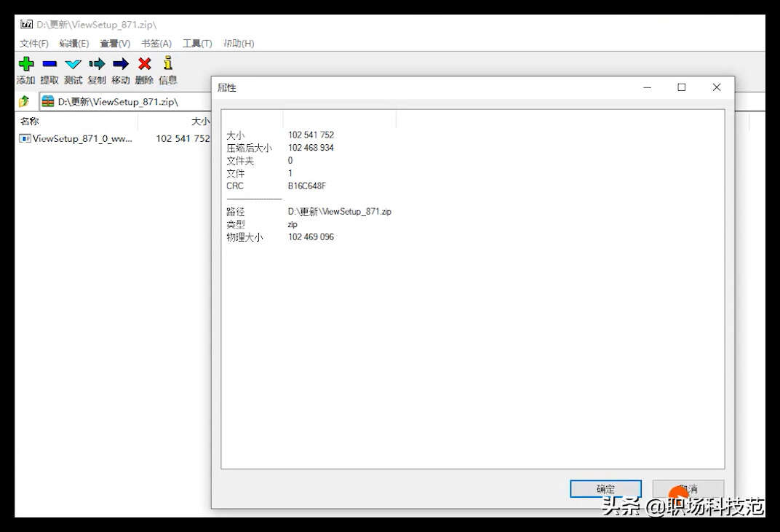The height and width of the screenshot is (532, 780).
Task: Close the 属性 properties dialog
Action: pos(716,87)
